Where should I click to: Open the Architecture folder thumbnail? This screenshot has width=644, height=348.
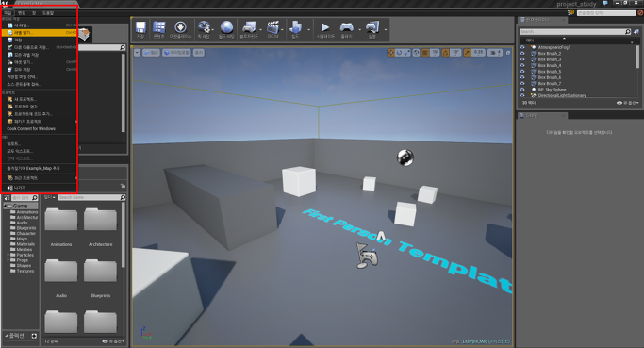[100, 220]
